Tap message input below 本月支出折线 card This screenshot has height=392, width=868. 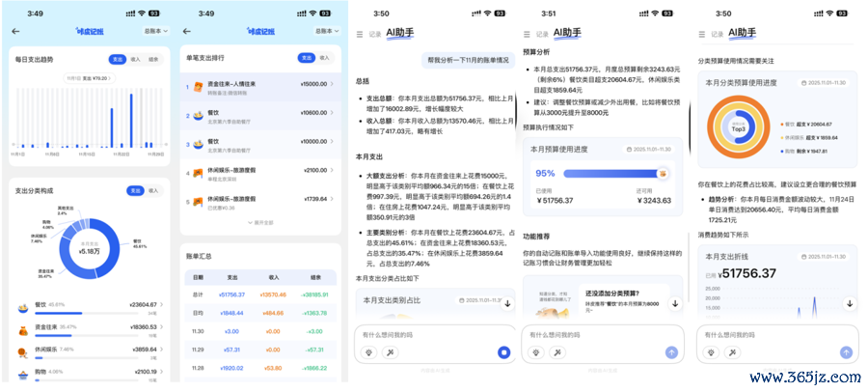[x=772, y=334]
